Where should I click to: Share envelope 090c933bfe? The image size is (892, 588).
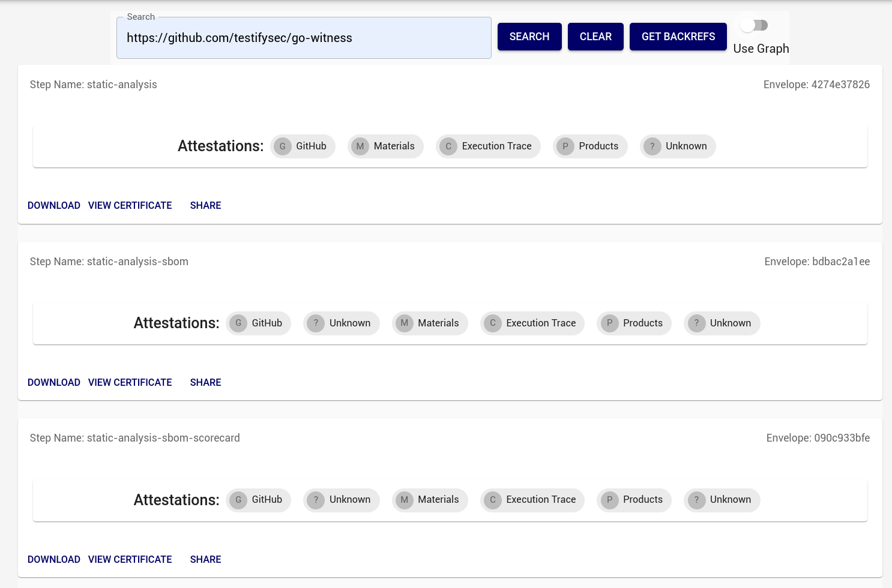[205, 559]
